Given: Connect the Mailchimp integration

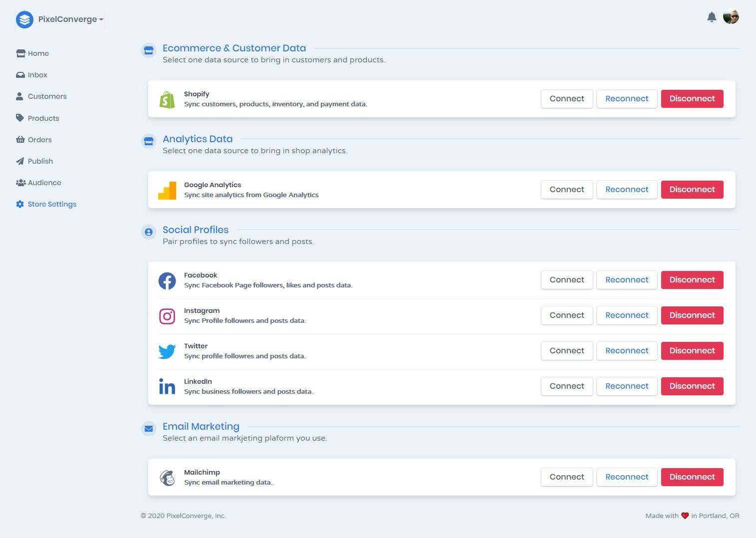Looking at the screenshot, I should (x=567, y=477).
